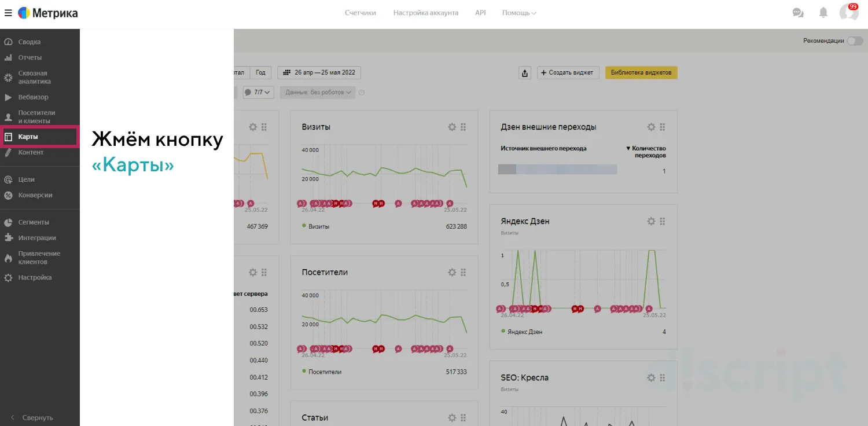Click the Посетители widget title
868x426 pixels.
325,272
